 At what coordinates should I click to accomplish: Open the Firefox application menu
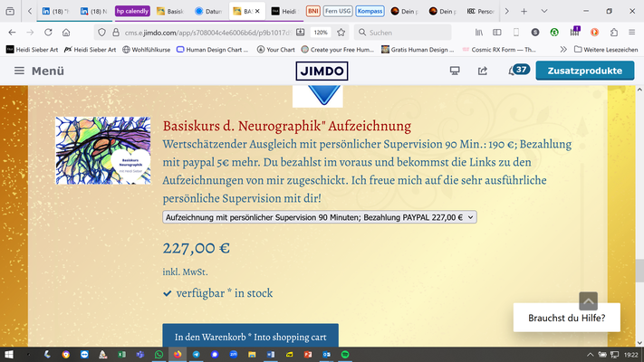click(x=632, y=33)
